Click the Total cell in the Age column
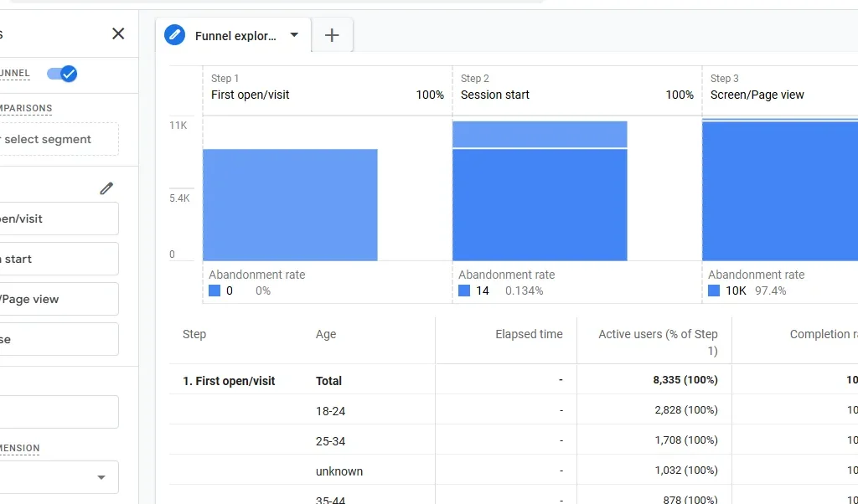Screen dimensions: 858x504 click(x=328, y=381)
